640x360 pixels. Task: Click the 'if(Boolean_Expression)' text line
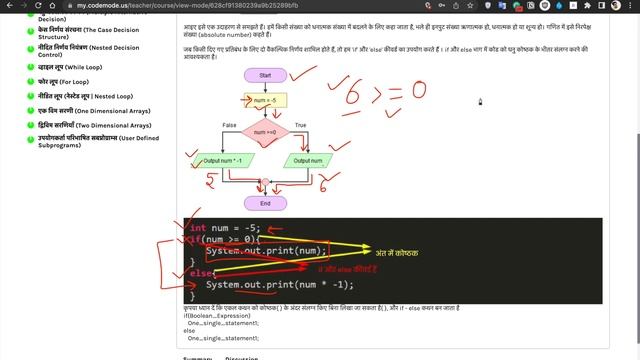(x=217, y=316)
